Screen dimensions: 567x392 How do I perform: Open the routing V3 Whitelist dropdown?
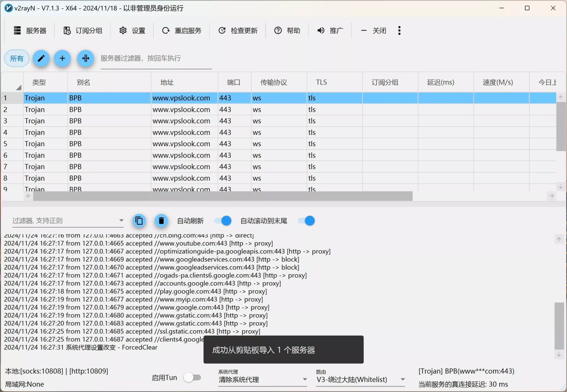[360, 379]
